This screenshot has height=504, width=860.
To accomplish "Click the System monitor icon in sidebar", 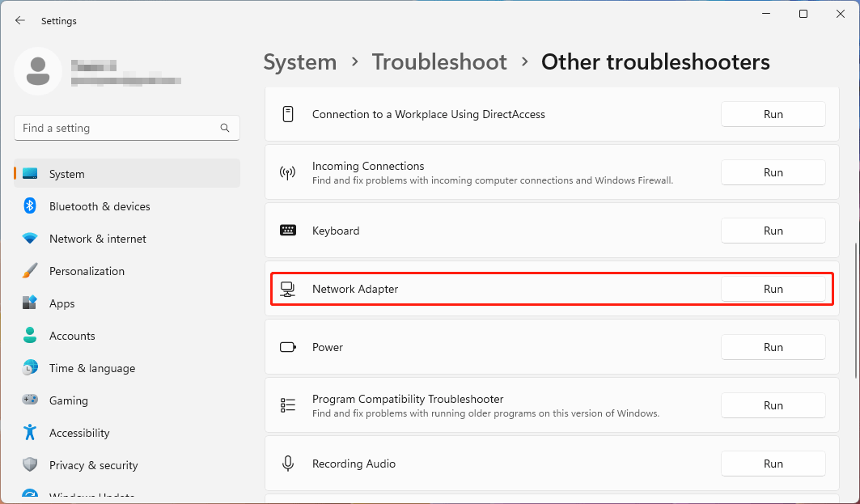I will 30,174.
